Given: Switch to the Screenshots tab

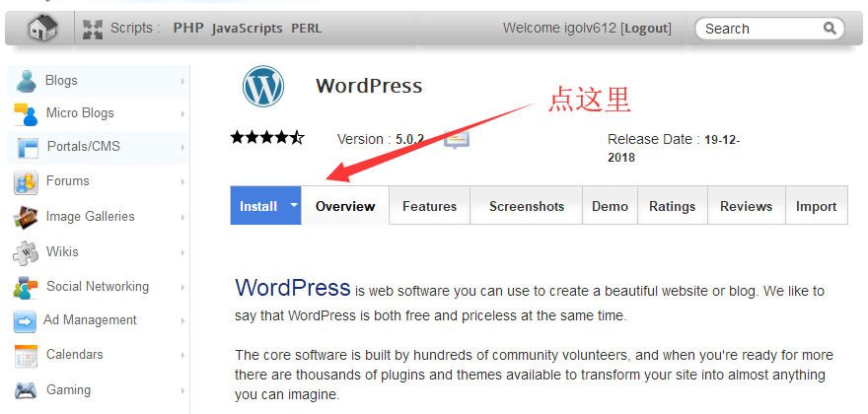Looking at the screenshot, I should point(527,206).
